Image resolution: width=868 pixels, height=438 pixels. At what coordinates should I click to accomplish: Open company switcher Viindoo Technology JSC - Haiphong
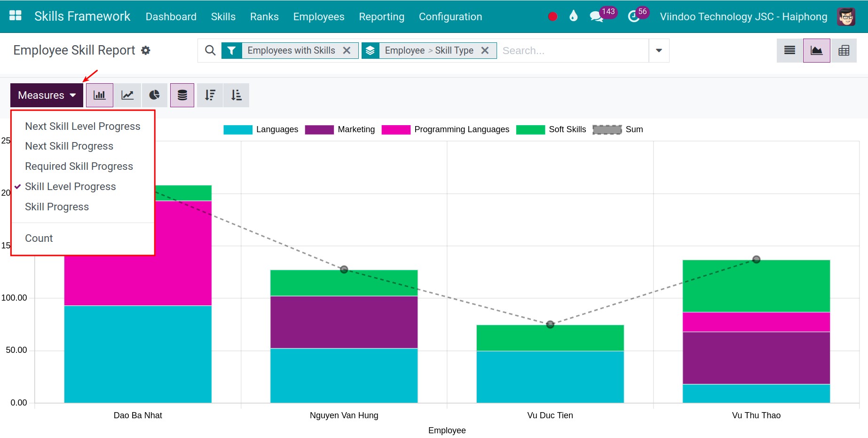pos(743,16)
